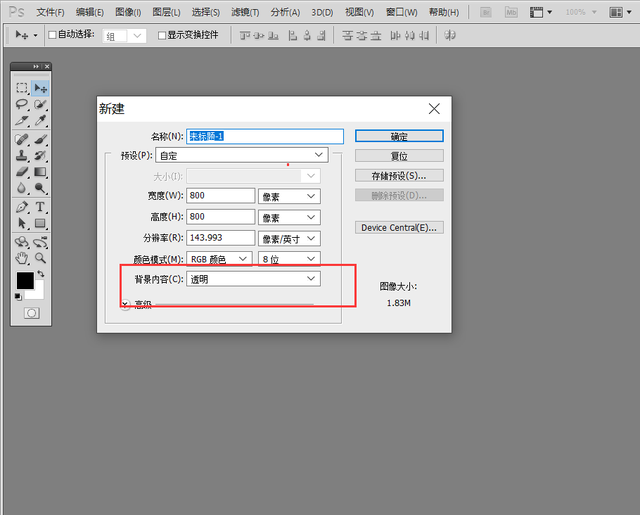Click the 高度 height field showing 800
640x515 pixels.
[x=221, y=217]
